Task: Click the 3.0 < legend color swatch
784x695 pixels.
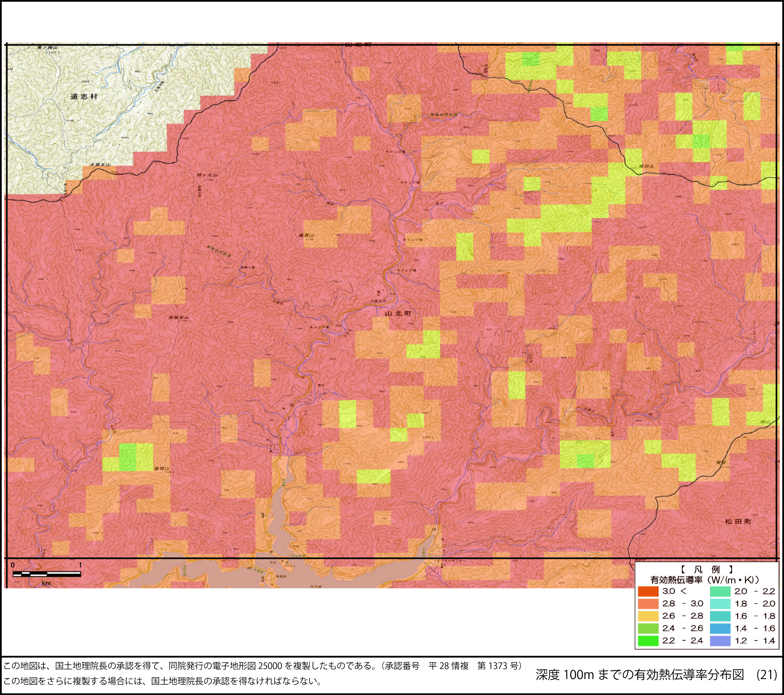Action: [x=648, y=591]
